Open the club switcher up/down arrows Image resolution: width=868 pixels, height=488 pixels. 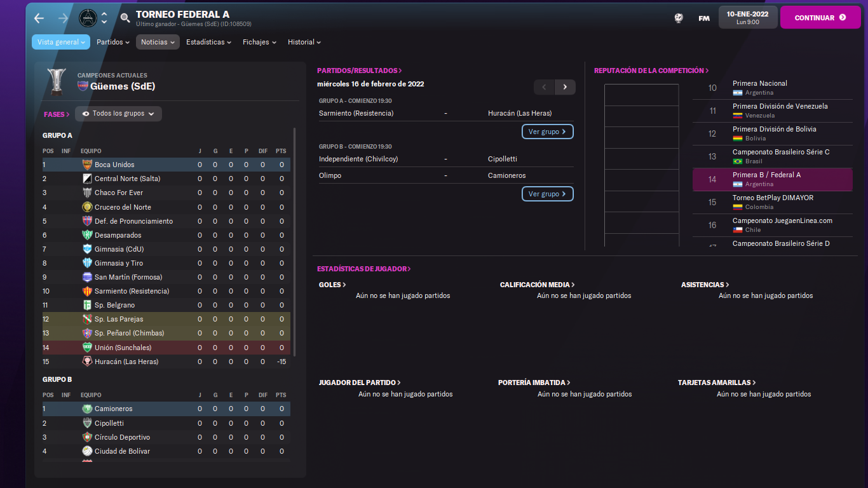(104, 18)
